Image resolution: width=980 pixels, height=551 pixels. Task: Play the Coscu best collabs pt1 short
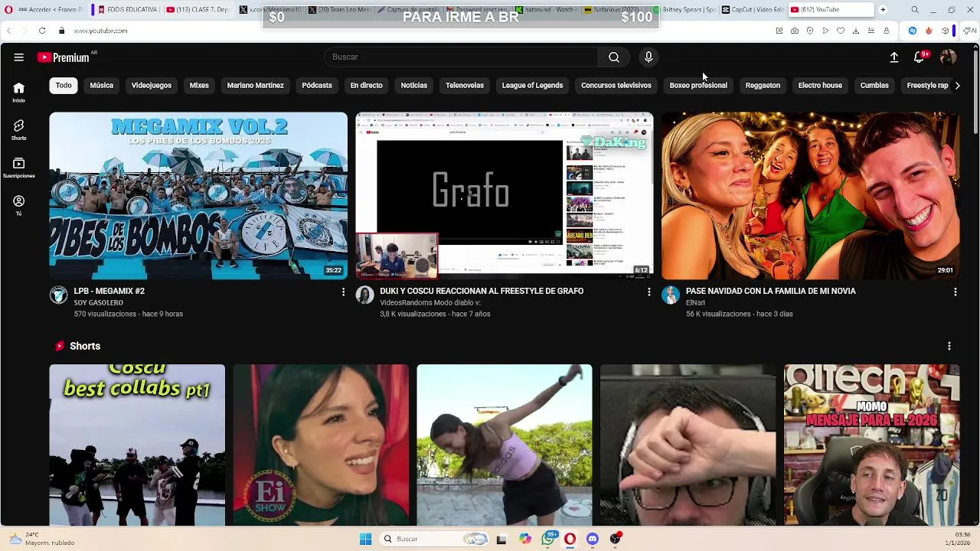[x=137, y=445]
